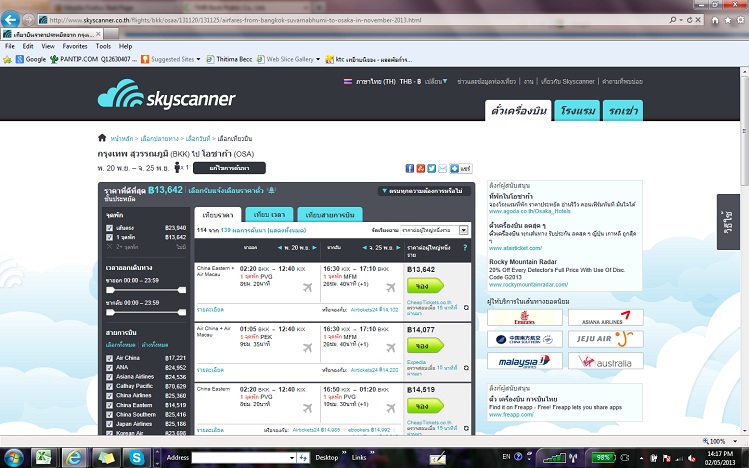Viewport: 749px width, 468px height.
Task: Open the File menu
Action: [10, 46]
